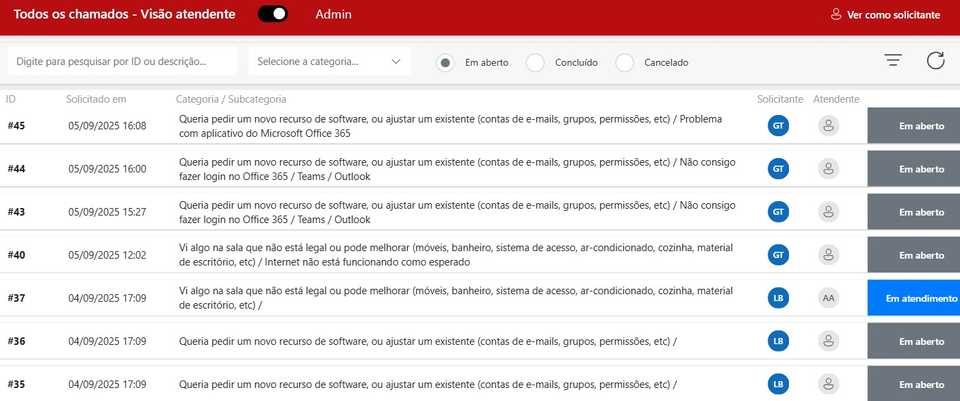Toggle the Admin view switch
This screenshot has height=401, width=960.
coord(272,14)
